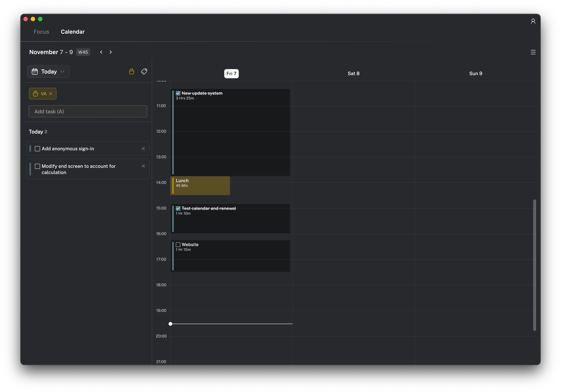
Task: Advance to the next date range
Action: [x=111, y=52]
